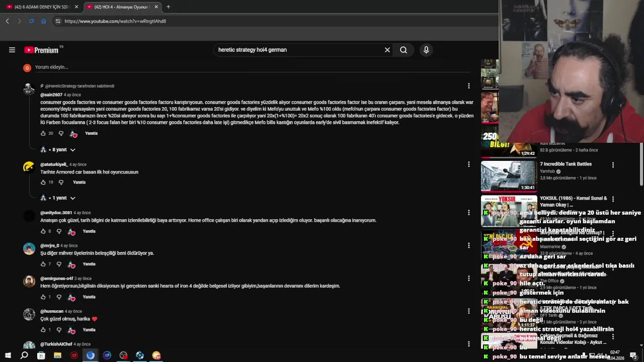Open File Explorer from taskbar

(57, 355)
